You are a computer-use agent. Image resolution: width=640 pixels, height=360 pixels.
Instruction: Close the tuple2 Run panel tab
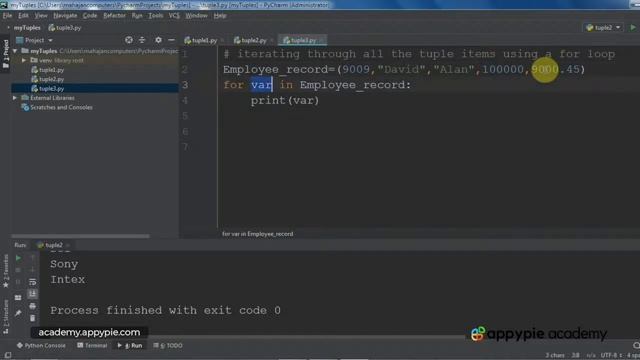click(x=68, y=245)
